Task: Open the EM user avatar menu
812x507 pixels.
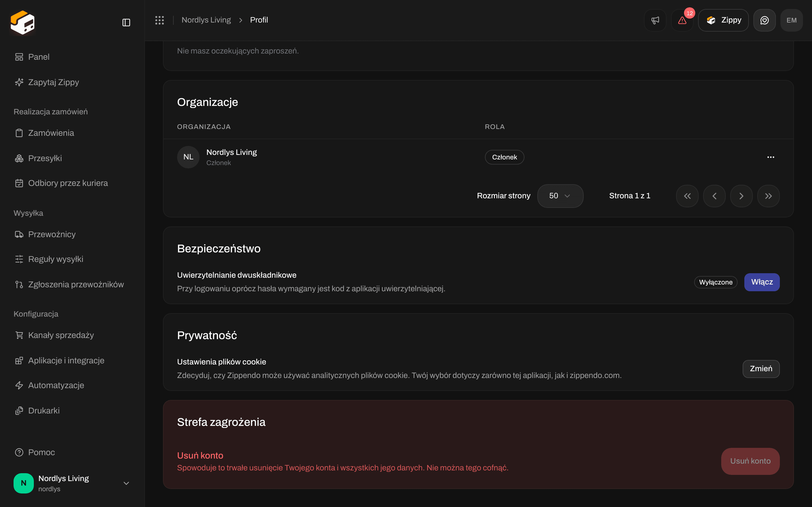Action: click(x=791, y=20)
